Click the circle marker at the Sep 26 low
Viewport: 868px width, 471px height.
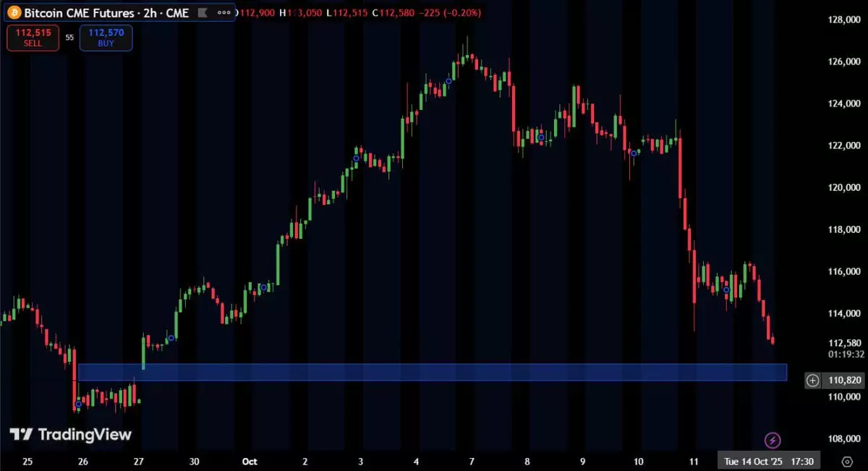[79, 404]
